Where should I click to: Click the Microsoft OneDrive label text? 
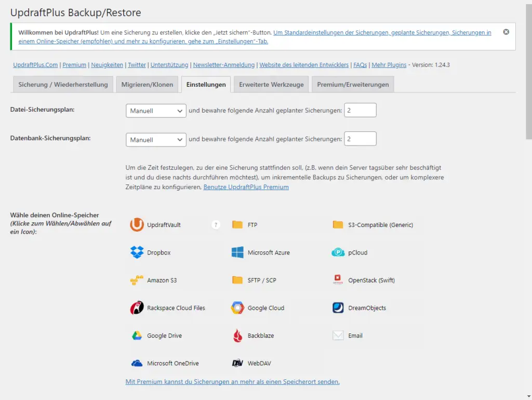[173, 363]
